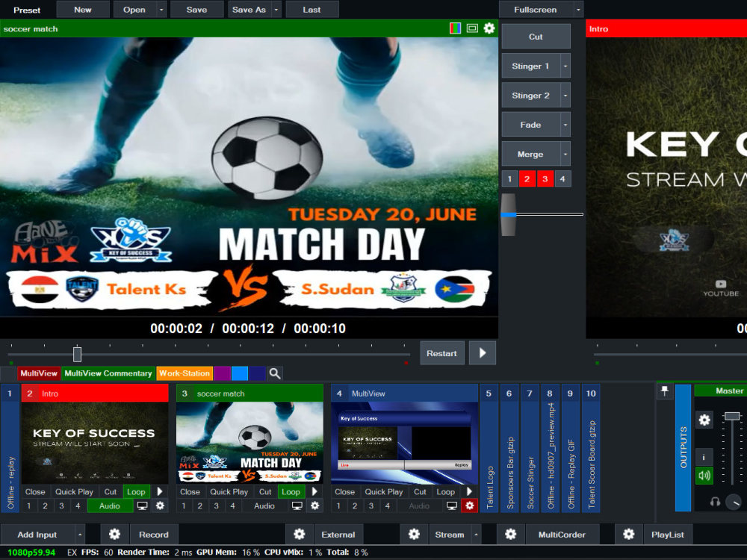Click the MultiCorder button
747x560 pixels.
click(562, 535)
